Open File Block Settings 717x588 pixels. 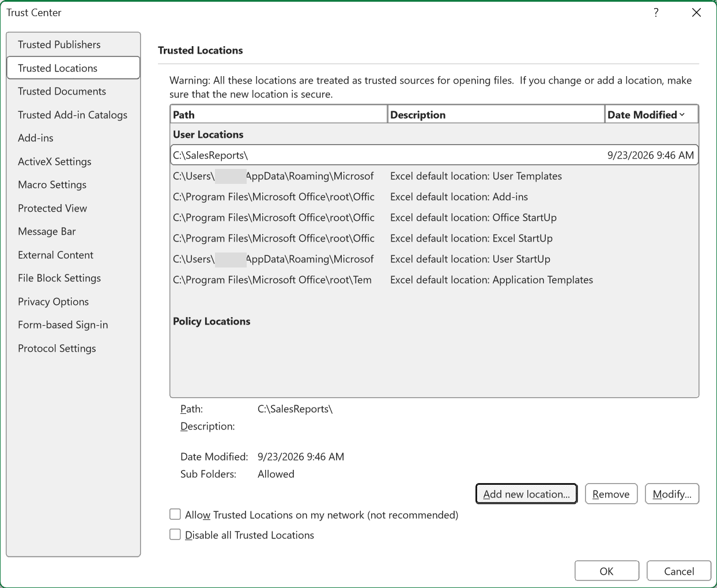[73, 278]
